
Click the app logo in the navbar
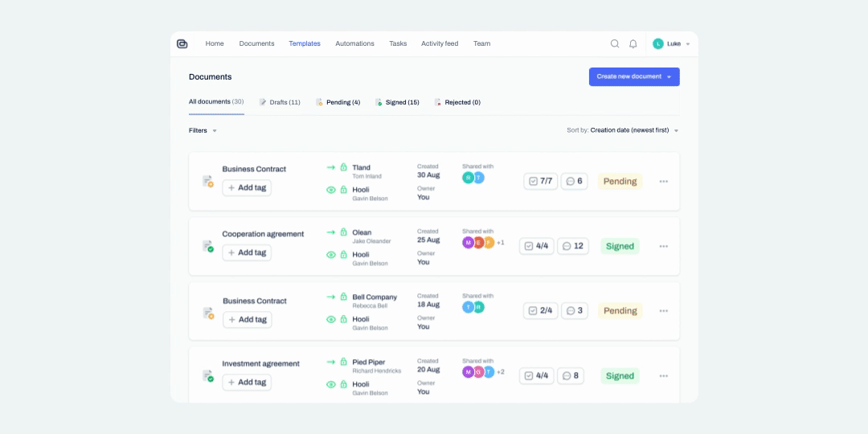pyautogui.click(x=182, y=43)
